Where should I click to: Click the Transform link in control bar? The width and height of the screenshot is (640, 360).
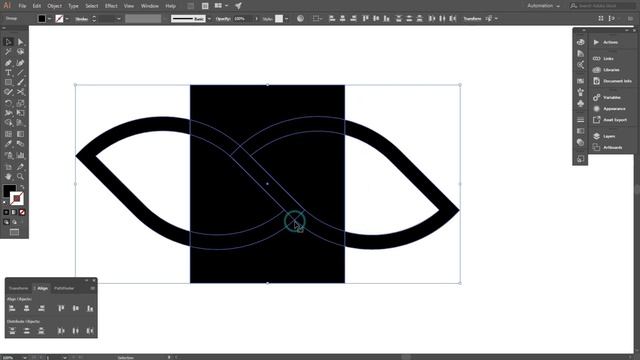[x=472, y=19]
